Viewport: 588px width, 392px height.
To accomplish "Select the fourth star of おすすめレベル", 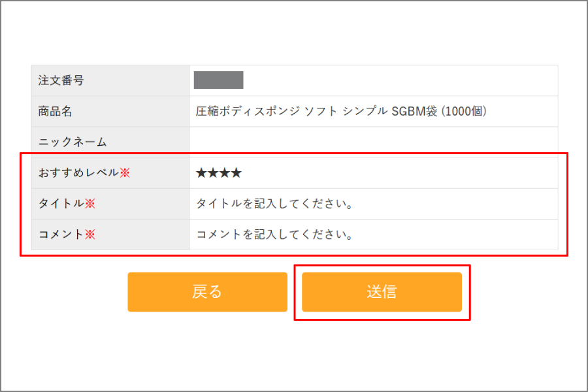I will (236, 173).
